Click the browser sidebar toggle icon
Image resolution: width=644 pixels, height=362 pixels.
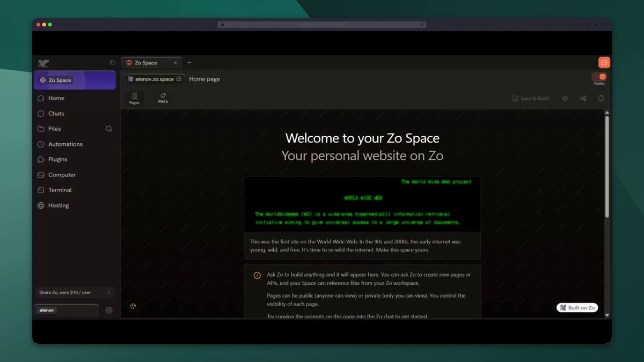(60, 24)
